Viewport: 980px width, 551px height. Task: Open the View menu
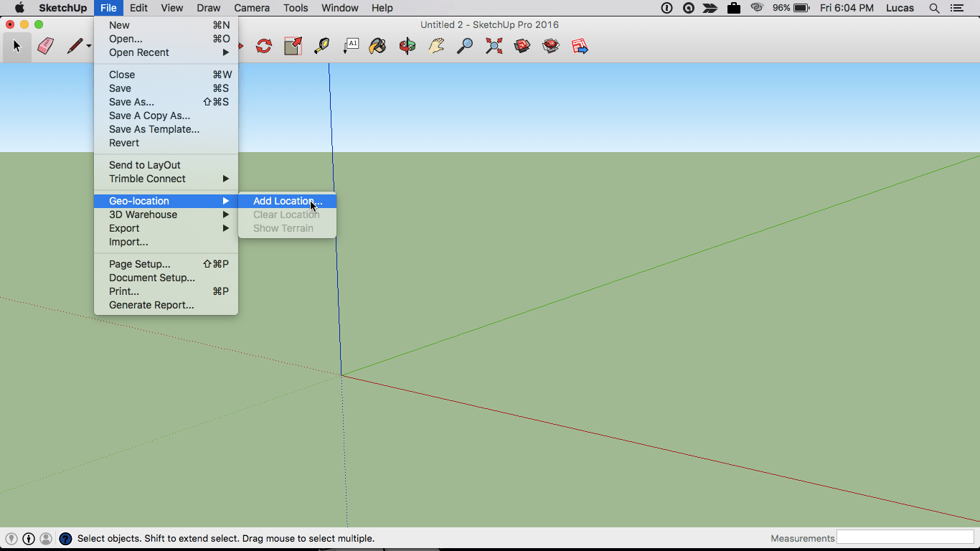(x=172, y=8)
